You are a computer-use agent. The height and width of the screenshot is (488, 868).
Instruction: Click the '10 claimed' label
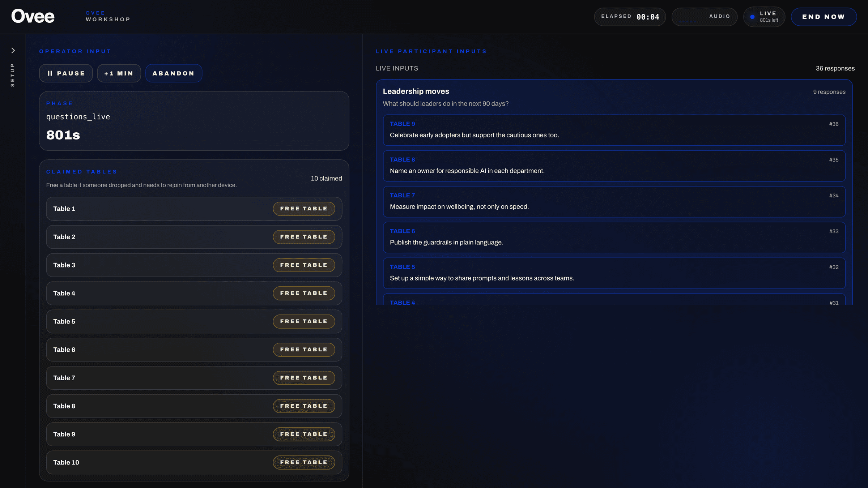326,179
